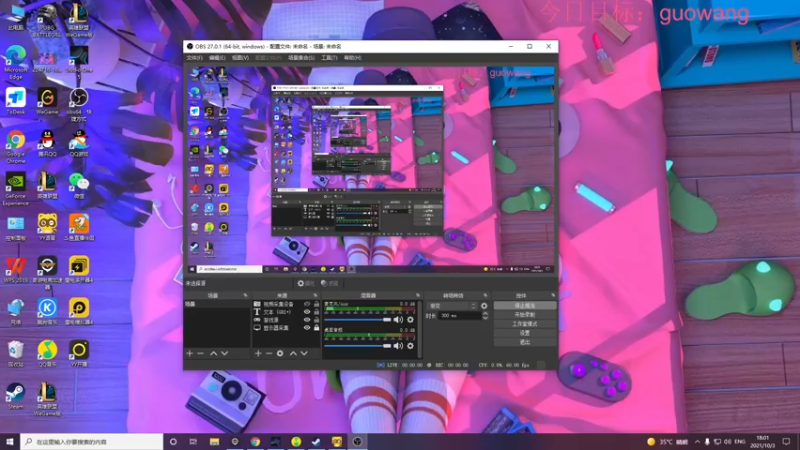Open the File (文件) menu

[x=194, y=58]
